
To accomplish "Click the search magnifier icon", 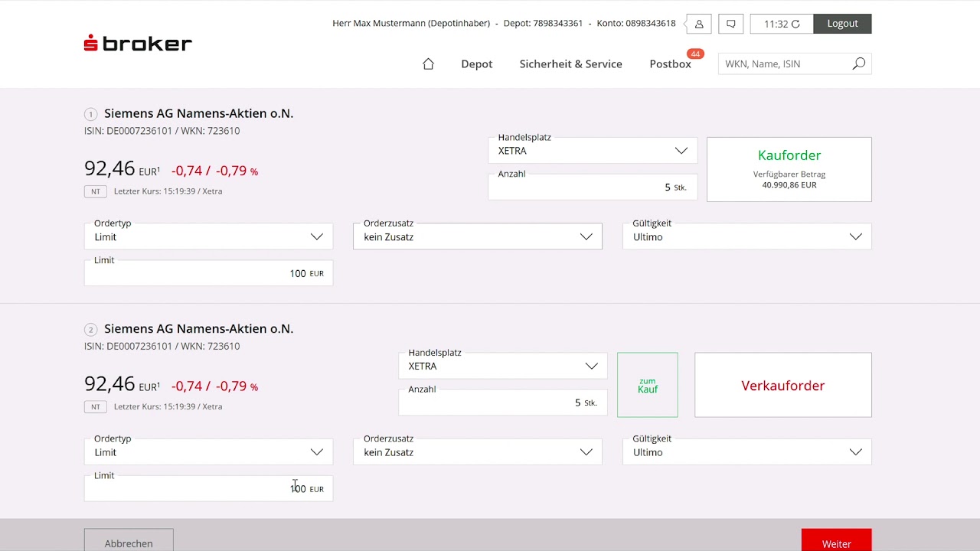I will coord(859,64).
